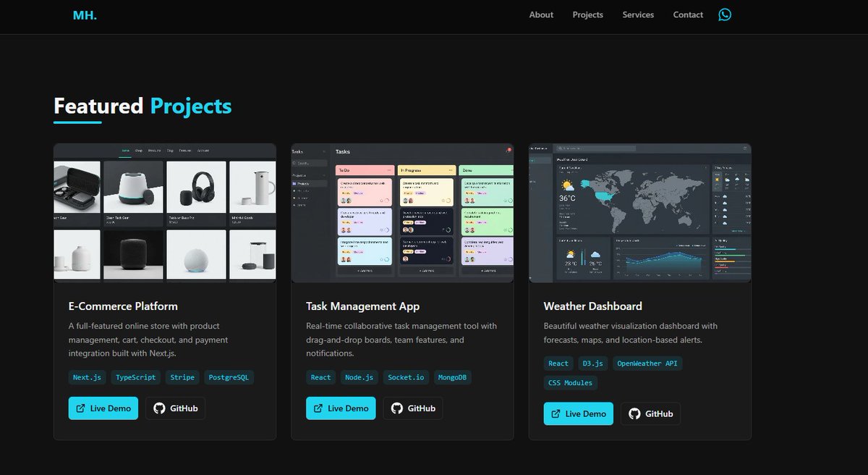Click the CSS Modules tag
Image resolution: width=868 pixels, height=475 pixels.
[571, 383]
